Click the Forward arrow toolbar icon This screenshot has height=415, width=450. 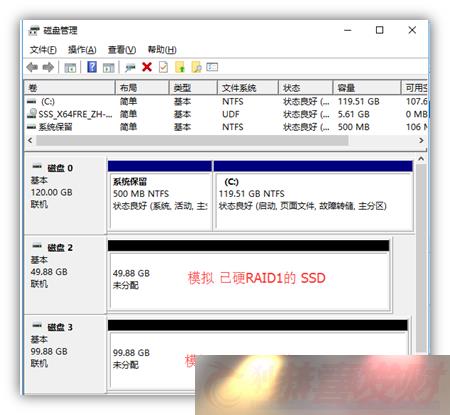pos(48,67)
